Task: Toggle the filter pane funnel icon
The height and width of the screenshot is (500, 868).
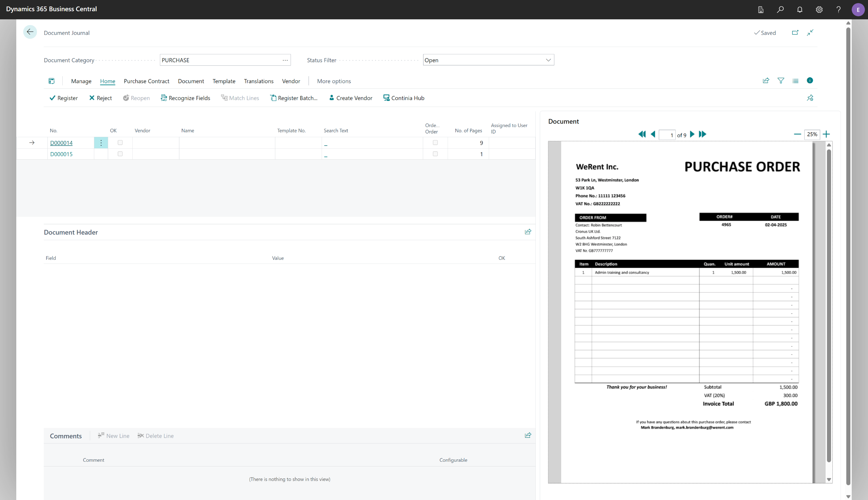Action: pos(781,81)
